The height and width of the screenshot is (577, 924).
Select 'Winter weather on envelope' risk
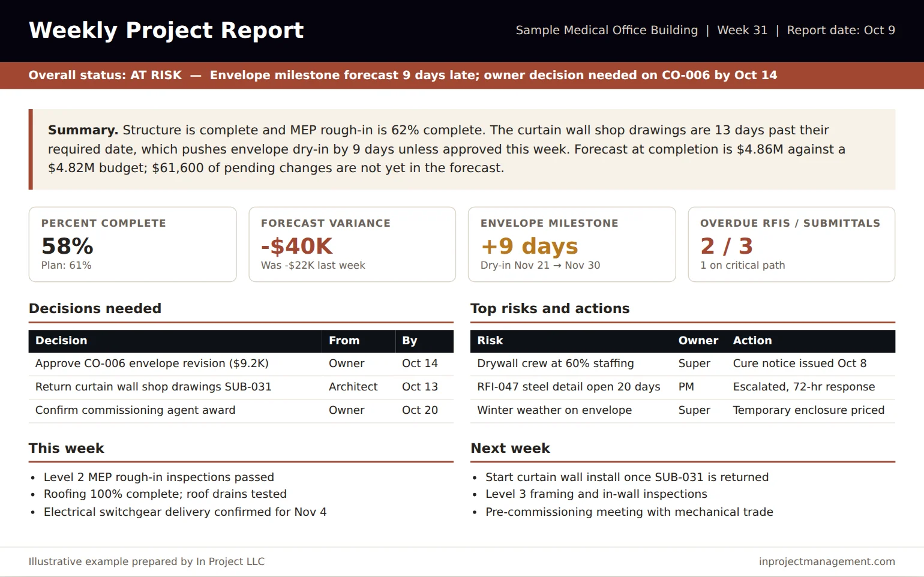(554, 410)
